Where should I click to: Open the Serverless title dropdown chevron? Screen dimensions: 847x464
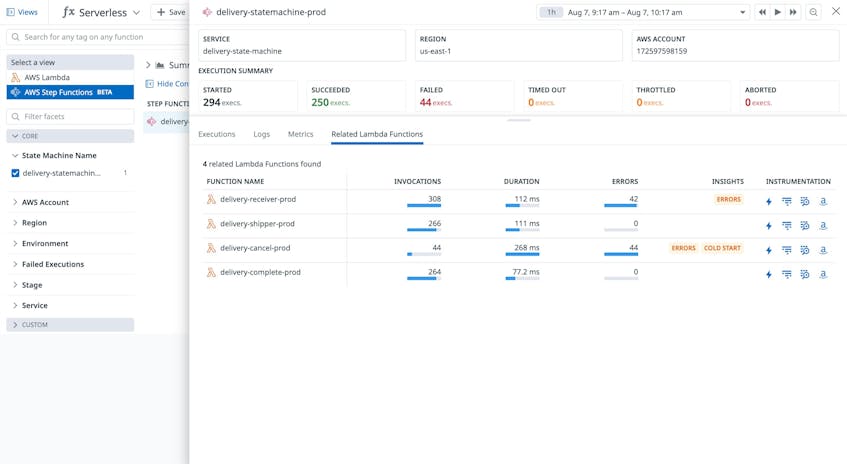point(136,12)
